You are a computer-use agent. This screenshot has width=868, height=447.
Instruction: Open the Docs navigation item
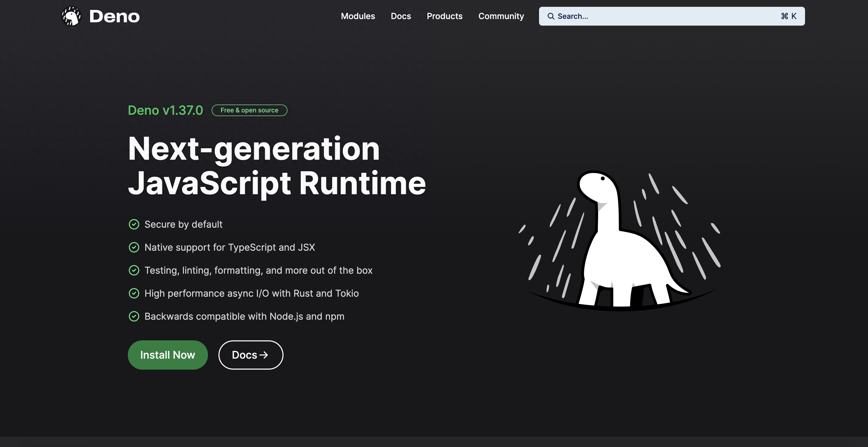click(x=401, y=16)
